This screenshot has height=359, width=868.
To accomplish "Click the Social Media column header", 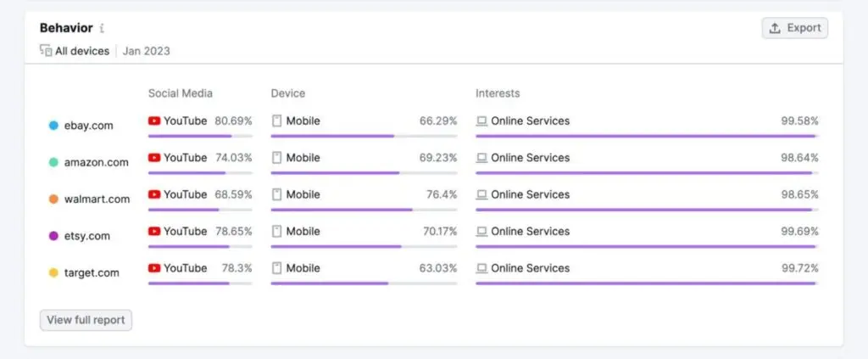I will (x=180, y=93).
